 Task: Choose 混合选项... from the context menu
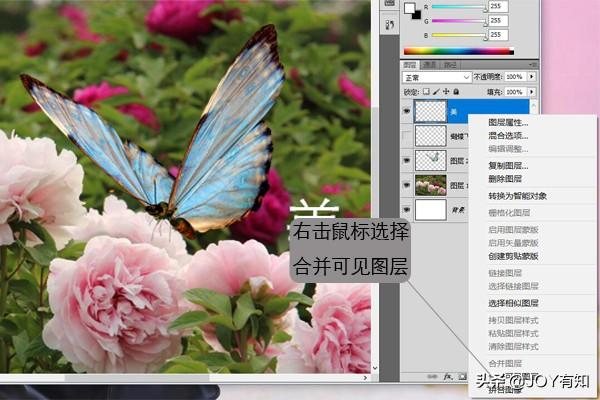point(508,136)
